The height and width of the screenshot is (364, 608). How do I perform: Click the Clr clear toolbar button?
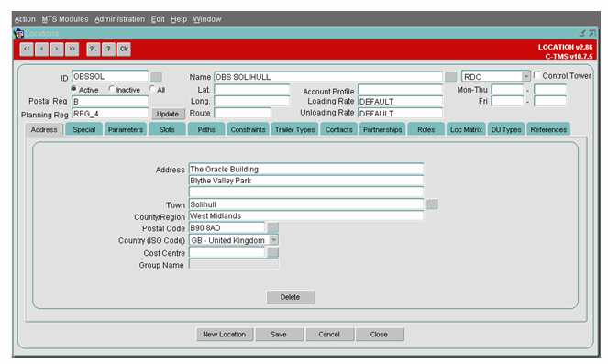click(124, 50)
